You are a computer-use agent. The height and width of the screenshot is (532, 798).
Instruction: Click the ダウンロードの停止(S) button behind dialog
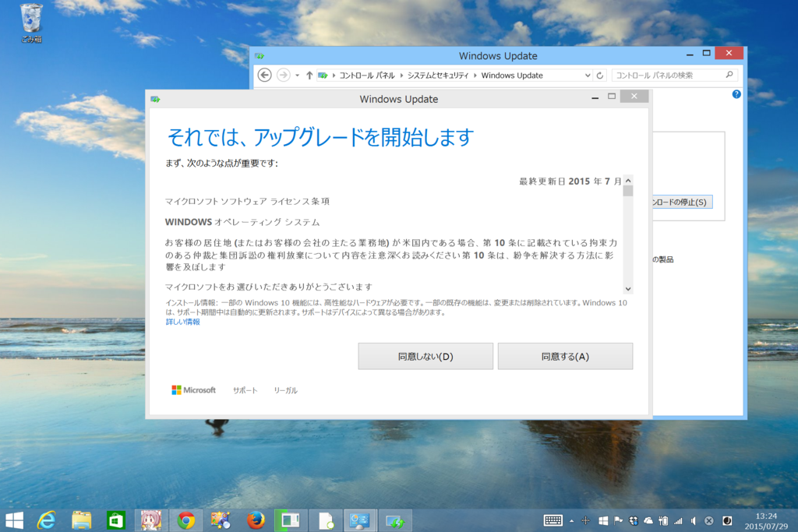click(683, 202)
